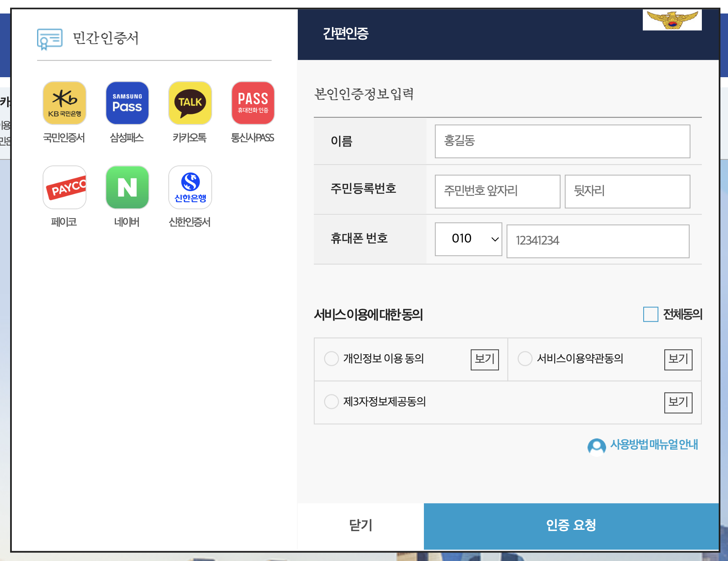The height and width of the screenshot is (561, 728).
Task: Choose 통신사PASS authentication icon
Action: coord(253,103)
